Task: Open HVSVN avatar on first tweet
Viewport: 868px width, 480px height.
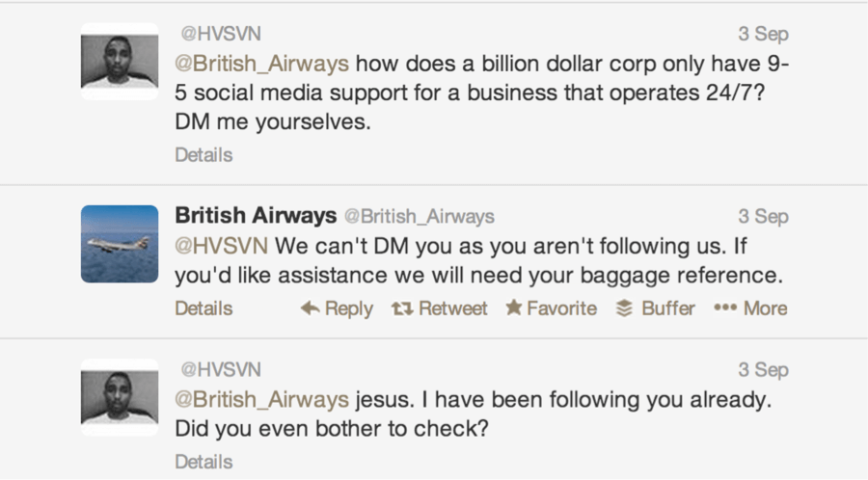Action: 119,61
